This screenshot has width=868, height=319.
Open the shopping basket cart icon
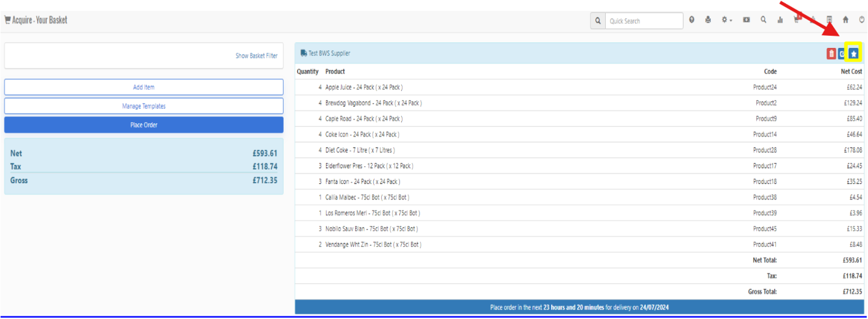click(x=797, y=20)
